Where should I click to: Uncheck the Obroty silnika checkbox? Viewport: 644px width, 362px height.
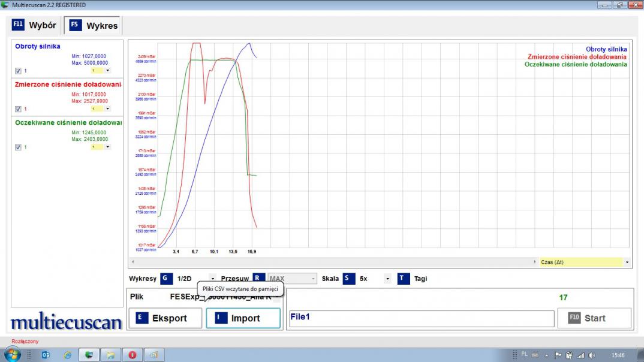(x=18, y=71)
